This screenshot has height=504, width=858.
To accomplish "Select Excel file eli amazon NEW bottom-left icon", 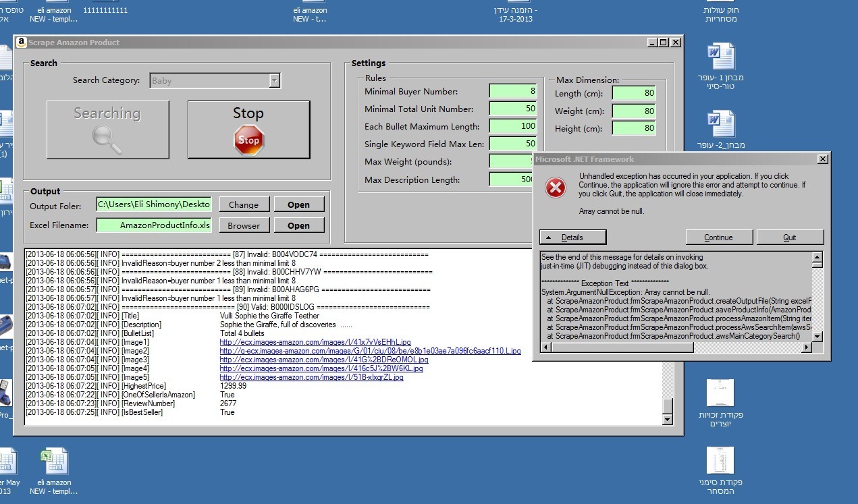I will [x=53, y=471].
